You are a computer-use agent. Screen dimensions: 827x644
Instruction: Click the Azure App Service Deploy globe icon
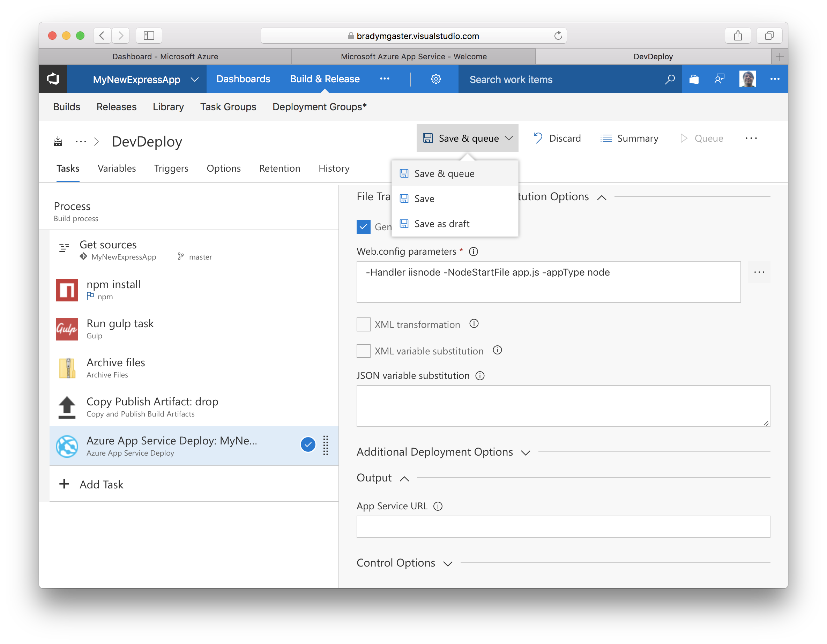tap(67, 447)
